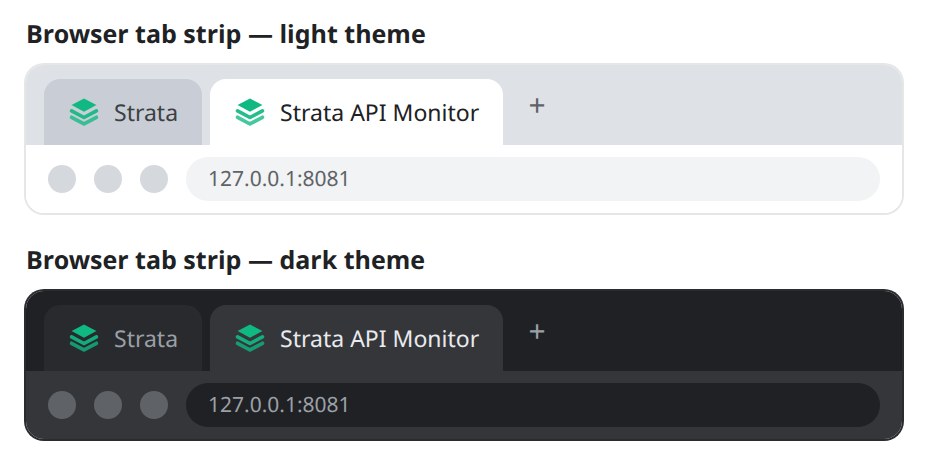Switch to the Strata tab in the dark theme strip
Viewport: 928px width, 465px height.
coord(123,338)
